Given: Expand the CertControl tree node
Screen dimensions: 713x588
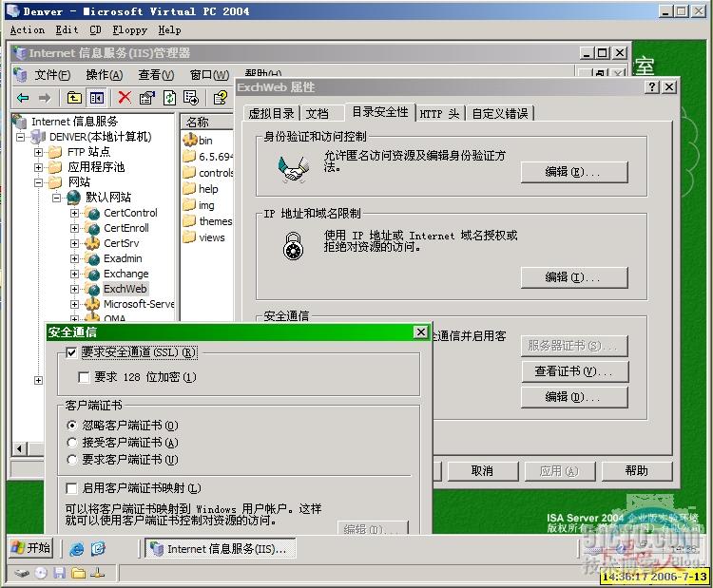Looking at the screenshot, I should [x=74, y=213].
